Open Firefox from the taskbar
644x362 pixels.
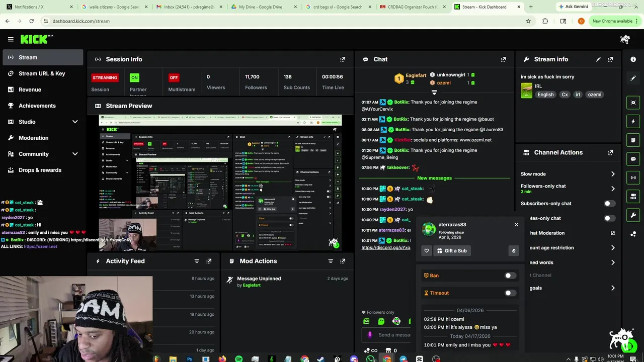(x=222, y=359)
